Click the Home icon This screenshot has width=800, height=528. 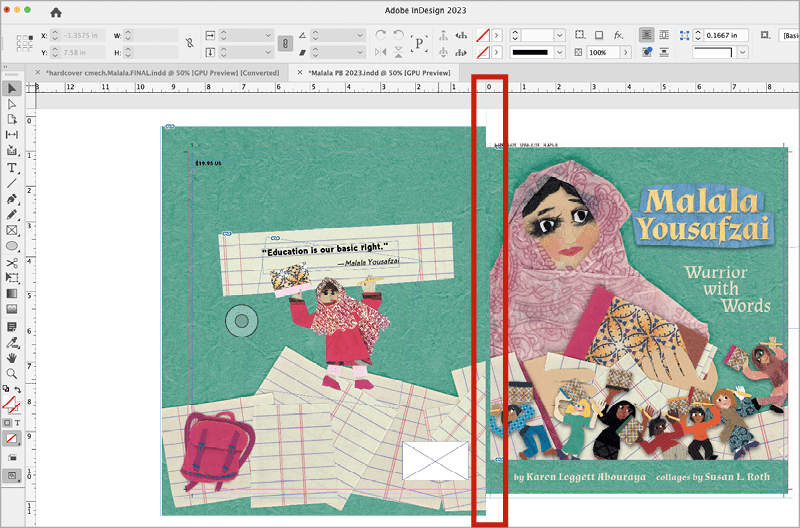56,12
